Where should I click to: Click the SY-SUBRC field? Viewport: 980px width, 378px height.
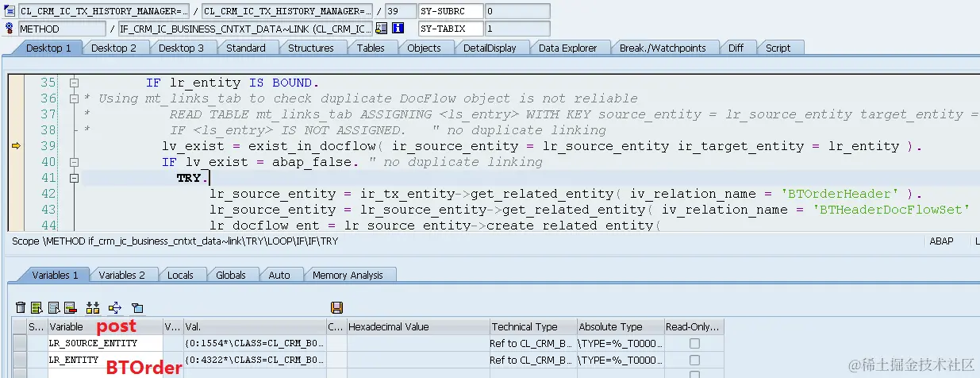[450, 11]
